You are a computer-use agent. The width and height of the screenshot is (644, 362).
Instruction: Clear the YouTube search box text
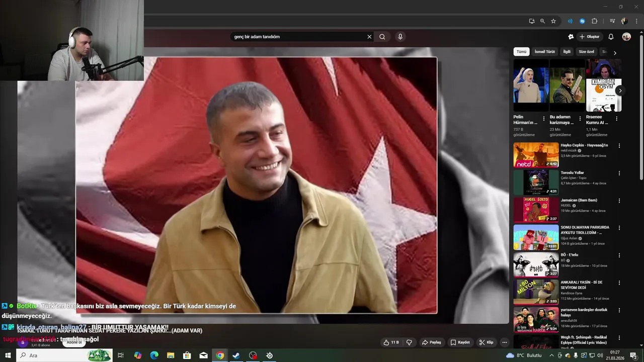pyautogui.click(x=369, y=37)
